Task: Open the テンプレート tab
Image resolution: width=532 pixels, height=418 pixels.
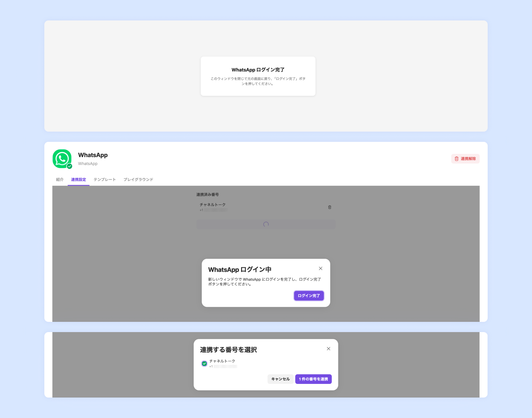Action: (x=105, y=179)
